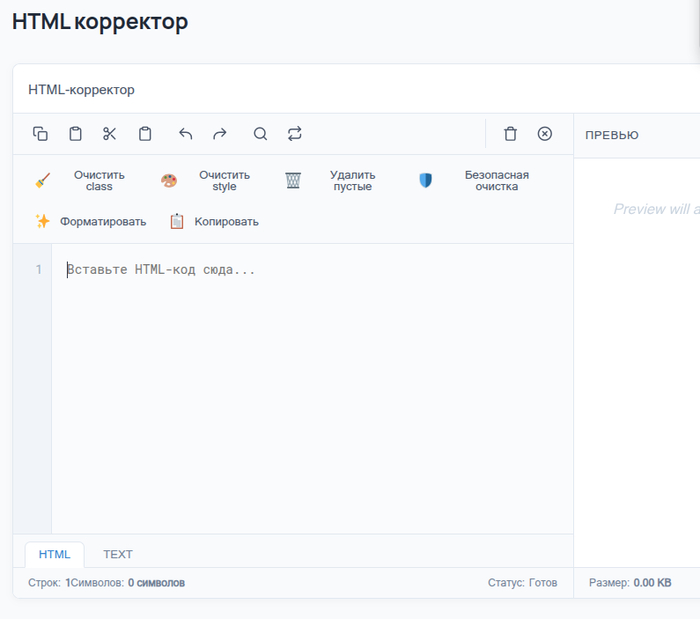Click Форматировать label

pos(103,222)
